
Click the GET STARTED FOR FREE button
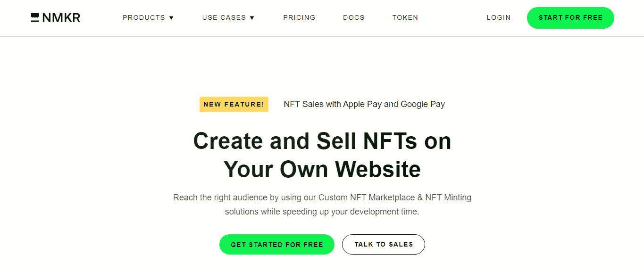pyautogui.click(x=277, y=245)
